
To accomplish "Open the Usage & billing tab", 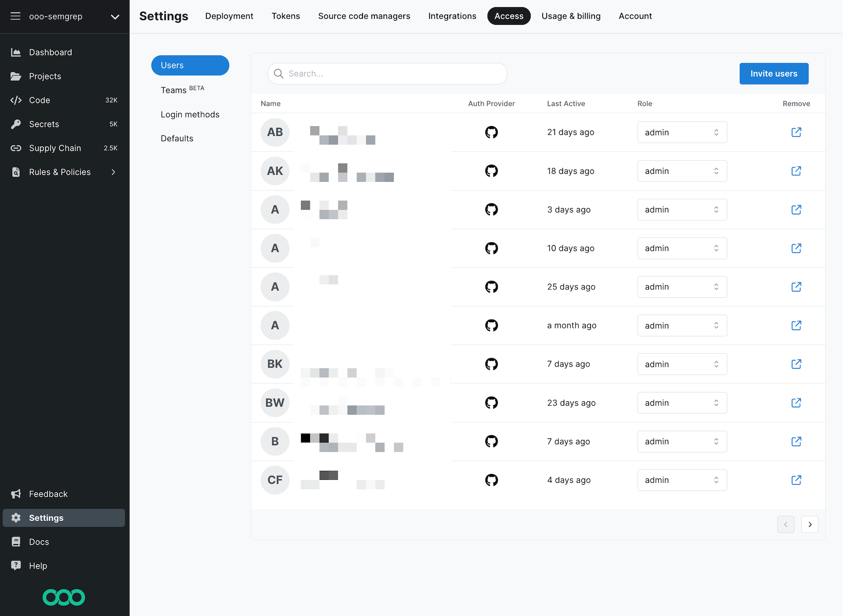I will tap(571, 16).
